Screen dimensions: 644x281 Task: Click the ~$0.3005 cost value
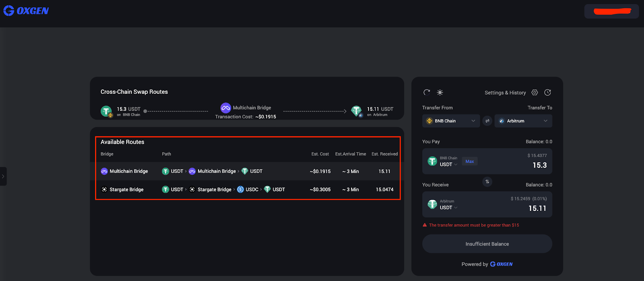pyautogui.click(x=320, y=190)
